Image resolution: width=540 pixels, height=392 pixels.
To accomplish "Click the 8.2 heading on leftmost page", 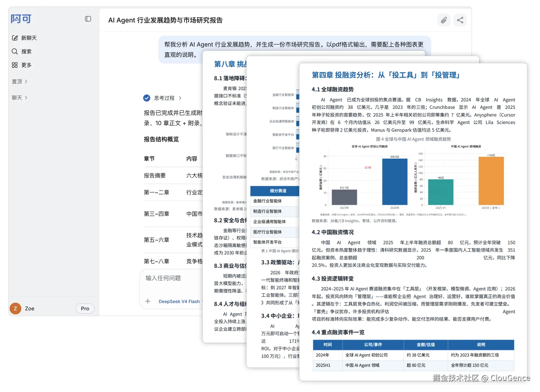I will point(230,220).
